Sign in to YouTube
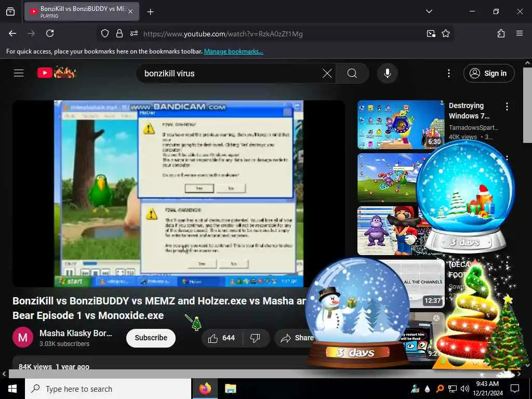Image resolution: width=532 pixels, height=399 pixels. (x=489, y=73)
